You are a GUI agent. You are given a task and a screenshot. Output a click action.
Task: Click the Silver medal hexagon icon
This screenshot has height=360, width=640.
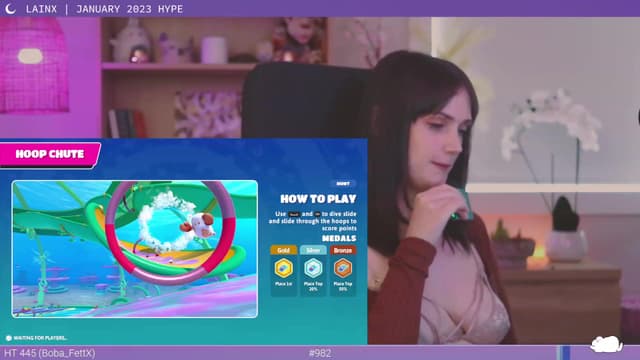click(313, 268)
